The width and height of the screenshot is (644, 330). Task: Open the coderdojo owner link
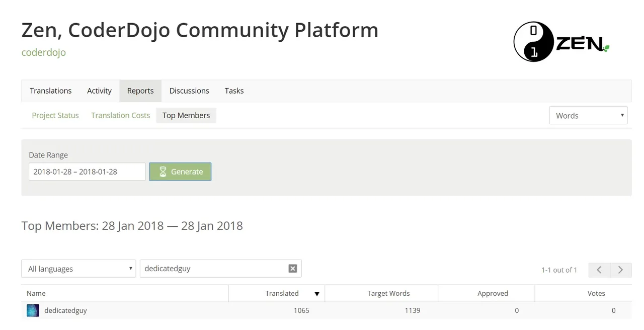44,52
